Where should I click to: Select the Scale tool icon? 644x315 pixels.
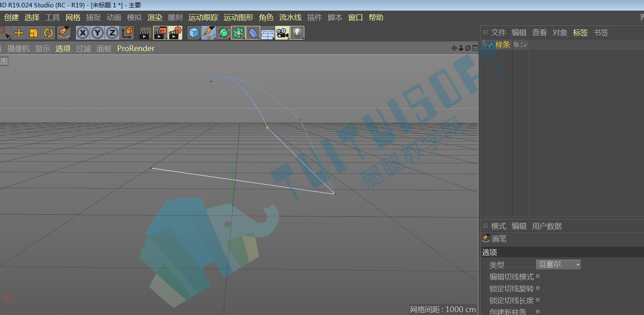[34, 33]
